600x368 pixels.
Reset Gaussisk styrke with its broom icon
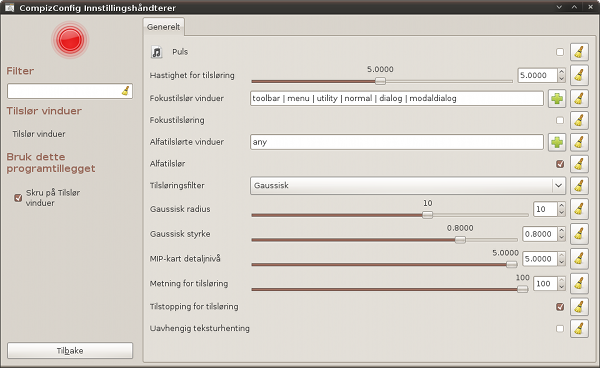579,234
